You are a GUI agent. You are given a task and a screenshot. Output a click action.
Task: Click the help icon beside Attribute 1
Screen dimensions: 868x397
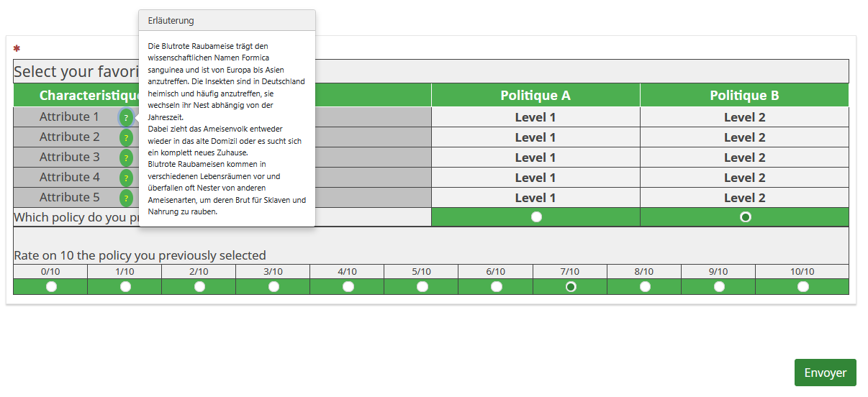coord(126,117)
